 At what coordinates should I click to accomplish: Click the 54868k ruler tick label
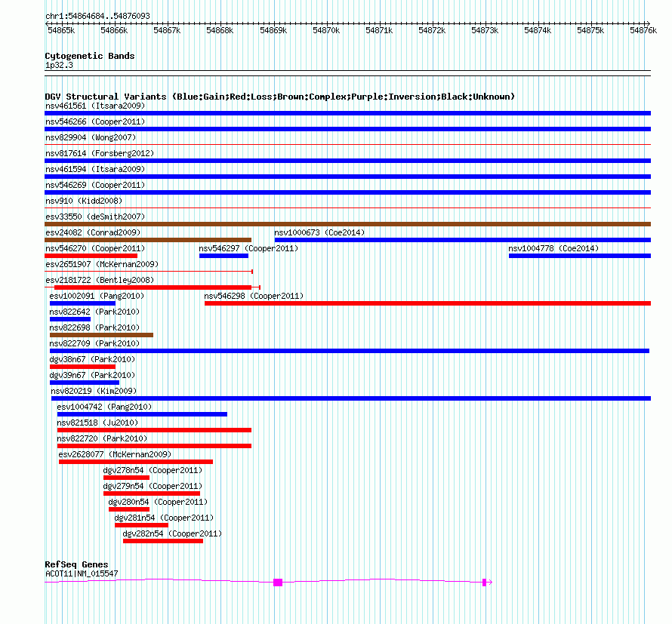[220, 30]
